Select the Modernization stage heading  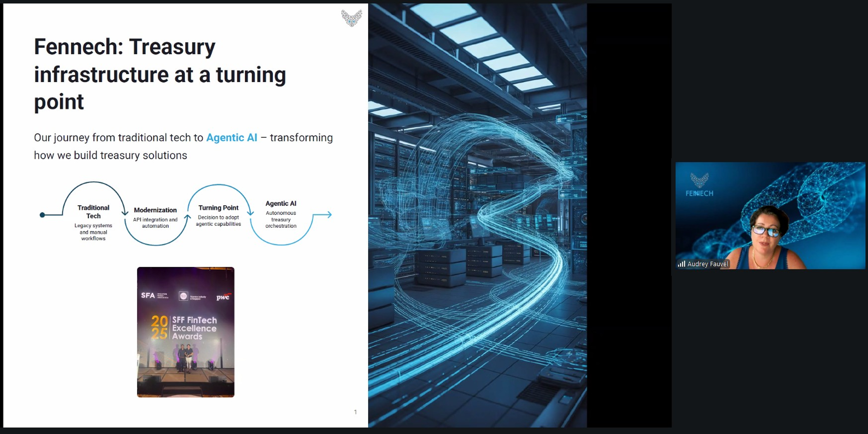pos(155,210)
